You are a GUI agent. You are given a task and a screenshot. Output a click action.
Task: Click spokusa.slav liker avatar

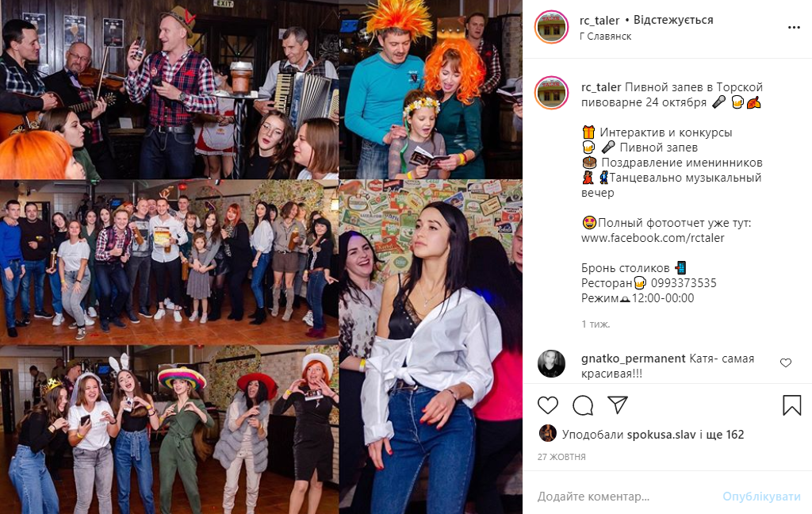[x=547, y=433]
